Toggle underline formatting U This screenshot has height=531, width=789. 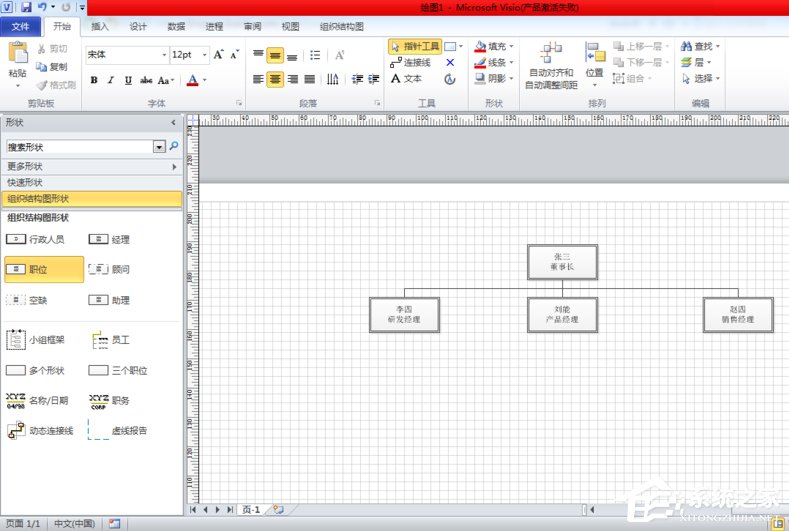[128, 80]
